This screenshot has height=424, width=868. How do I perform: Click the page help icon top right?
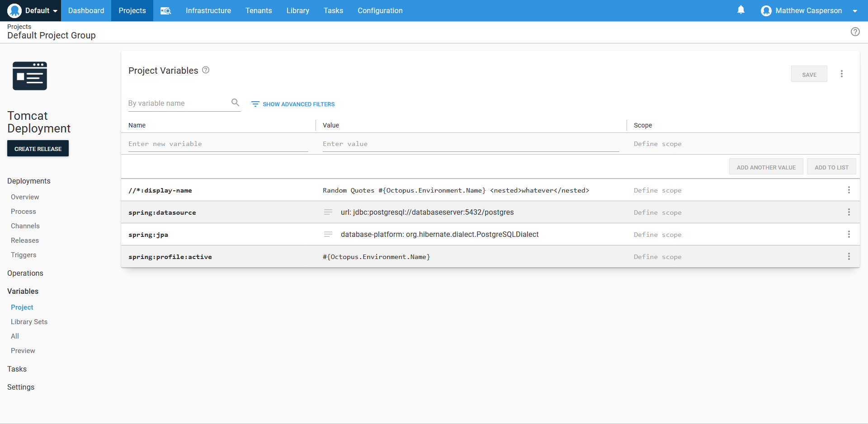[x=855, y=32]
